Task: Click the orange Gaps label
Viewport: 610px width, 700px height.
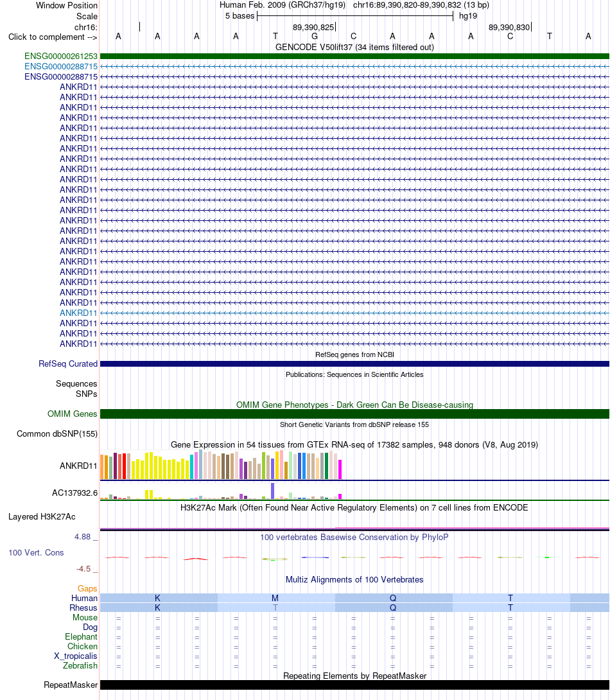Action: [87, 588]
